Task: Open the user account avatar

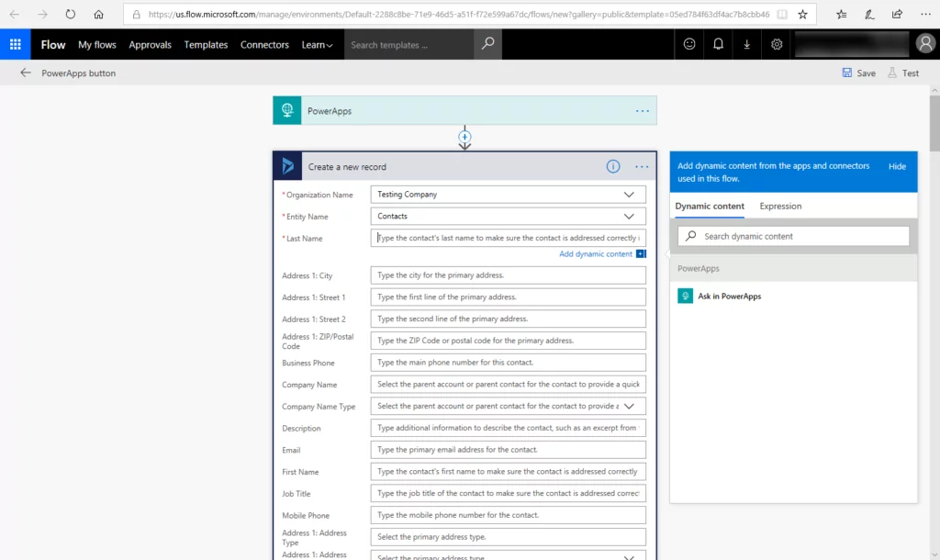Action: (925, 44)
